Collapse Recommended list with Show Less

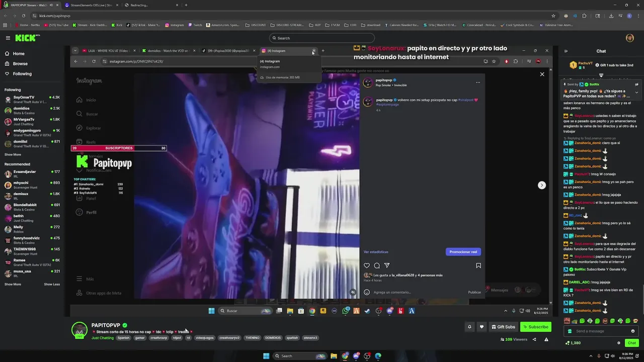(x=52, y=285)
